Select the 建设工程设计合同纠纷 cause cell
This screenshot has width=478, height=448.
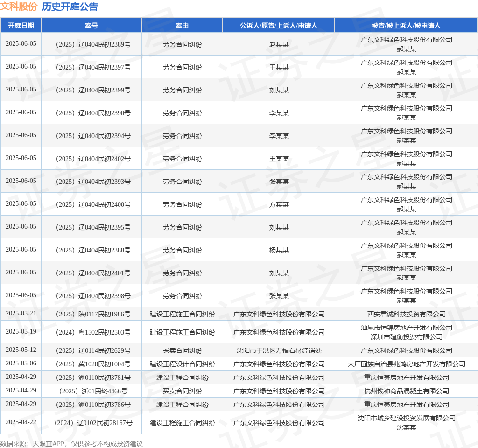[183, 364]
